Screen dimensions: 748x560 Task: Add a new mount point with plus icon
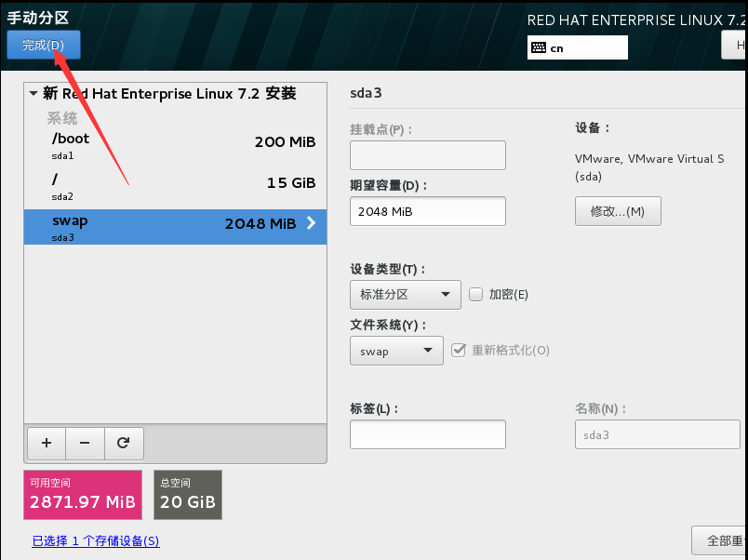[x=47, y=443]
